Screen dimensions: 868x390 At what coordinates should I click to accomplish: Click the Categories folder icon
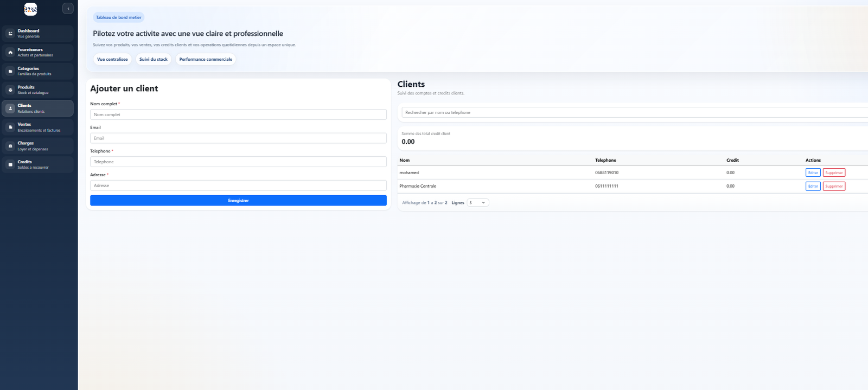point(10,71)
